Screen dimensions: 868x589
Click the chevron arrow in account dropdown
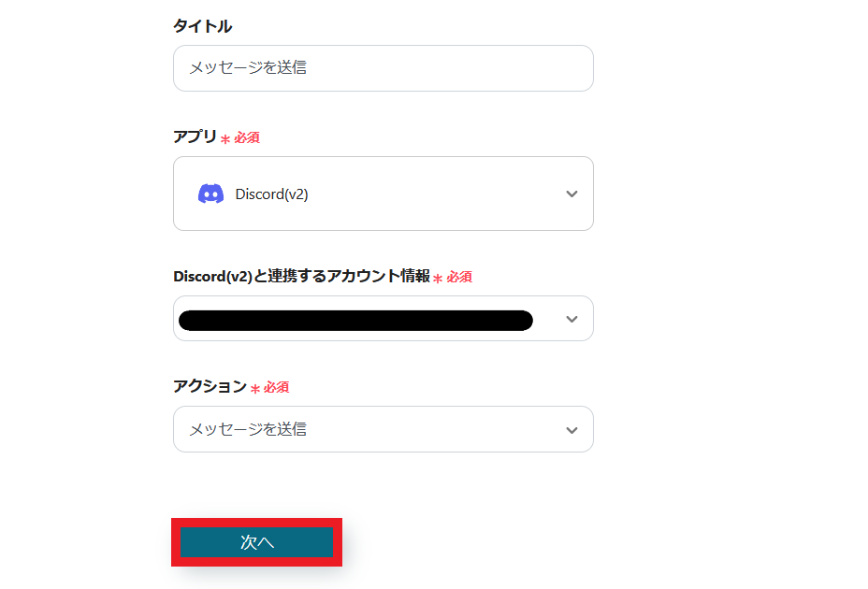pyautogui.click(x=572, y=319)
